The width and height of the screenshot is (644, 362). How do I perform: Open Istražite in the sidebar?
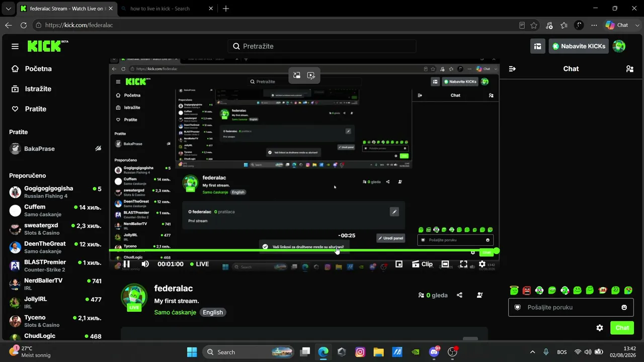[x=31, y=89]
